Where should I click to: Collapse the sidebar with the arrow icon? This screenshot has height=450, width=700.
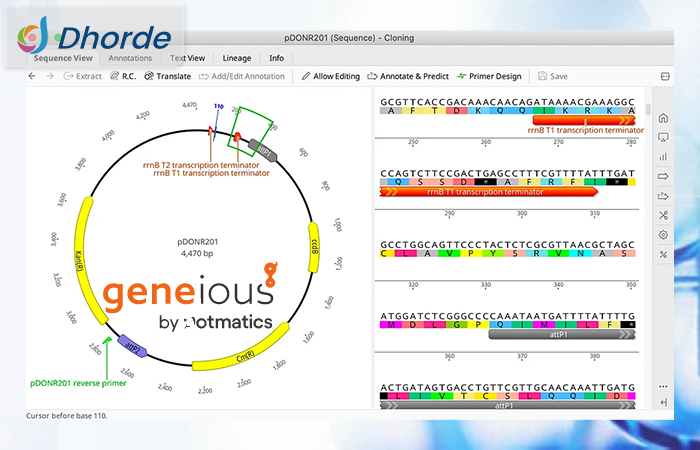[x=663, y=402]
